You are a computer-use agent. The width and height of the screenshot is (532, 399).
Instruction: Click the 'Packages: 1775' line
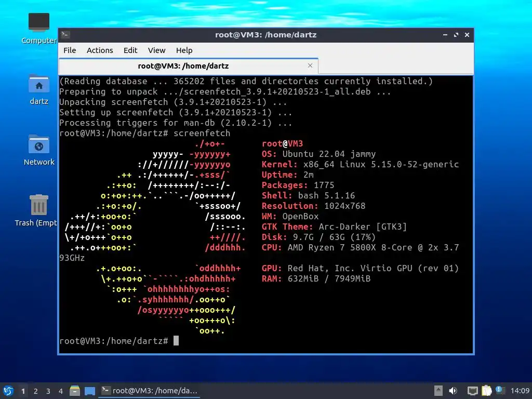pyautogui.click(x=298, y=185)
